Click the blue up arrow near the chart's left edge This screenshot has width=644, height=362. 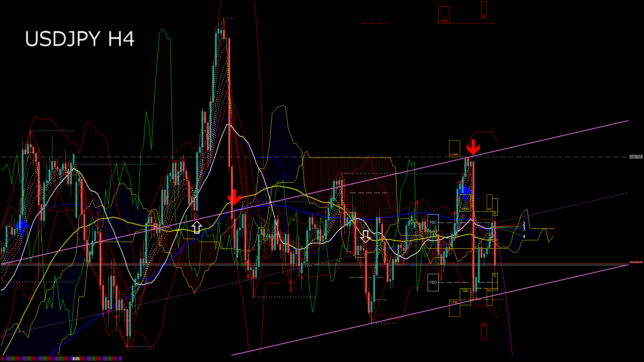pos(22,227)
